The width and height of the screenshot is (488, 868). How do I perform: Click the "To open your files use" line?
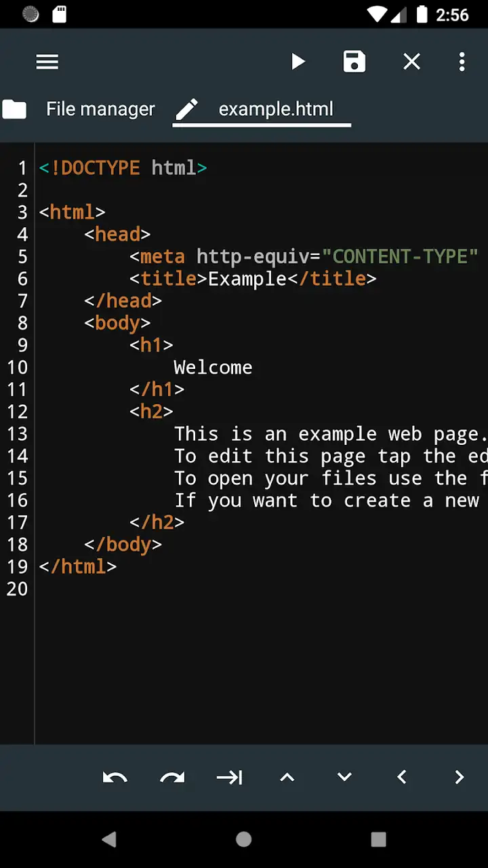click(331, 478)
